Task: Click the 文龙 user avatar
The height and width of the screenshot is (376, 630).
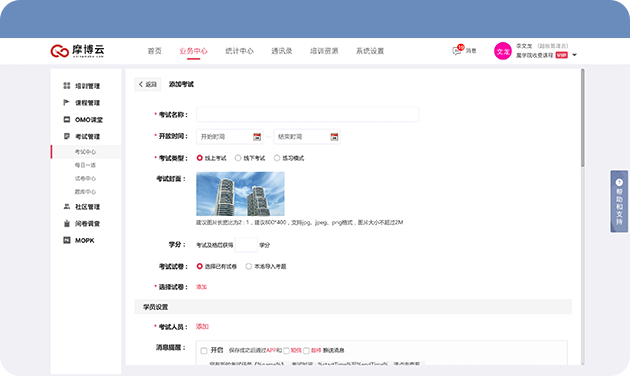Action: [x=503, y=51]
